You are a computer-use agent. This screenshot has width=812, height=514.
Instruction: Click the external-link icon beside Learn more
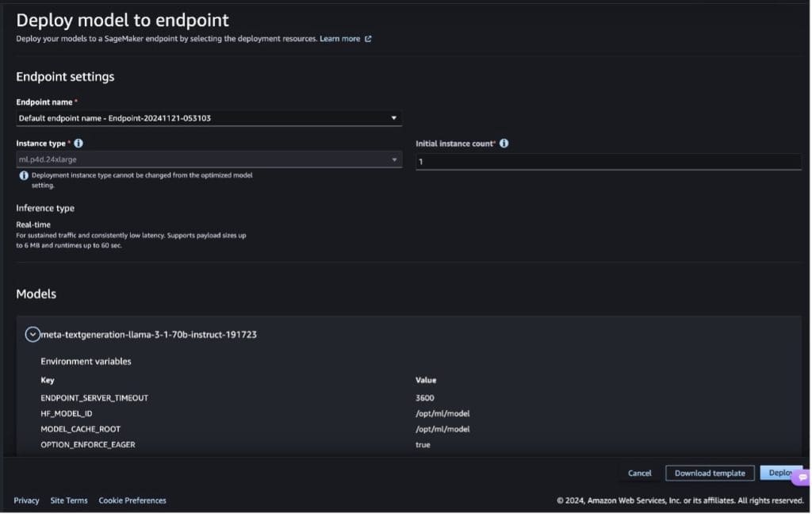coord(370,38)
